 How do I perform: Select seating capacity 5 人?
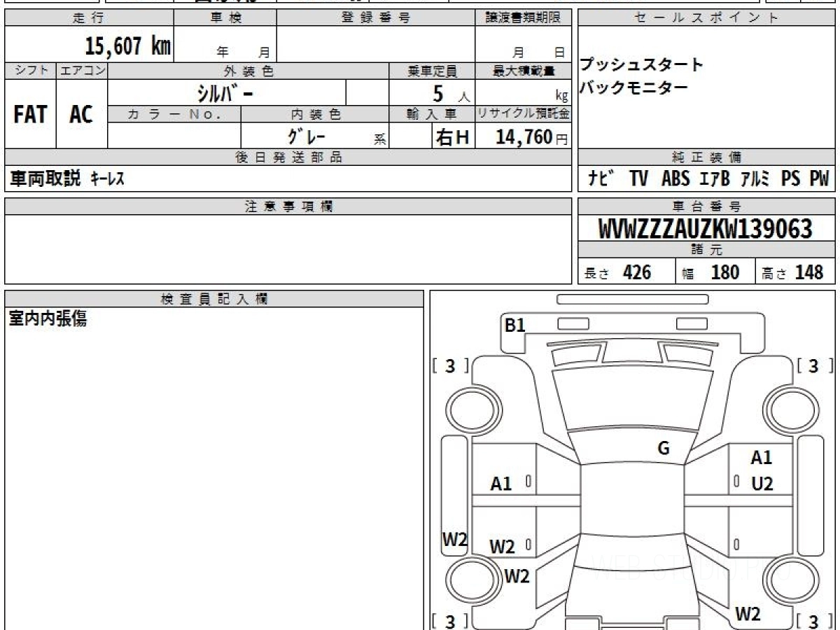coord(451,93)
